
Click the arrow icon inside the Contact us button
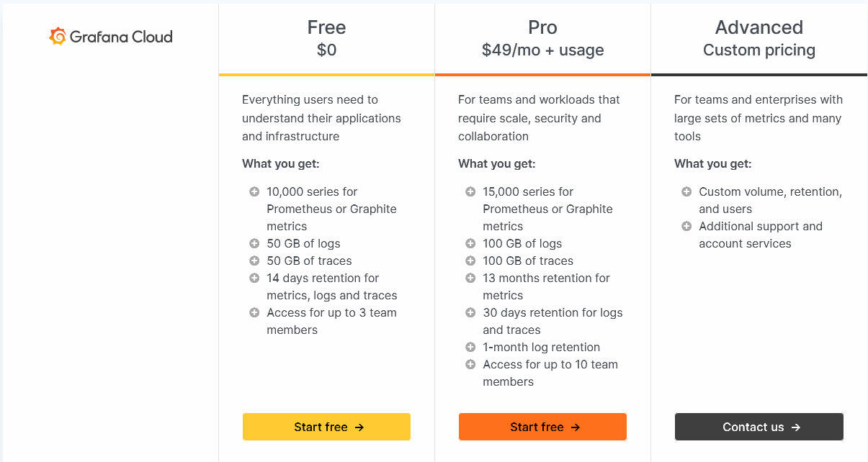coord(795,427)
